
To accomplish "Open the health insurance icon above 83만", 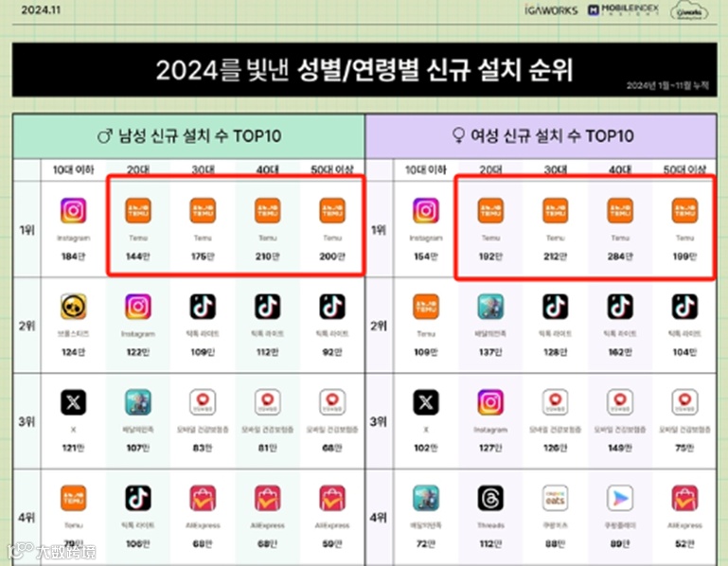I will (203, 402).
